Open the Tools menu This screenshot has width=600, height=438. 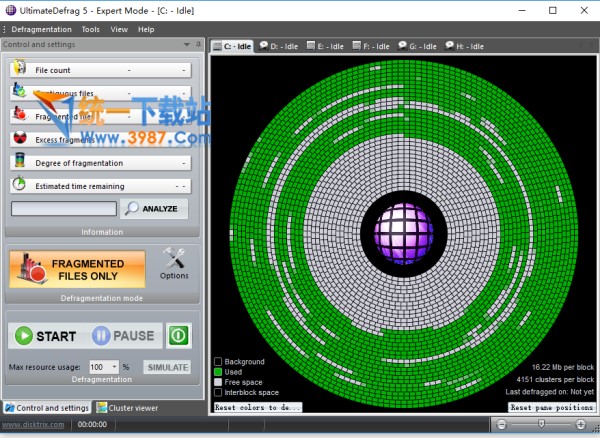90,30
